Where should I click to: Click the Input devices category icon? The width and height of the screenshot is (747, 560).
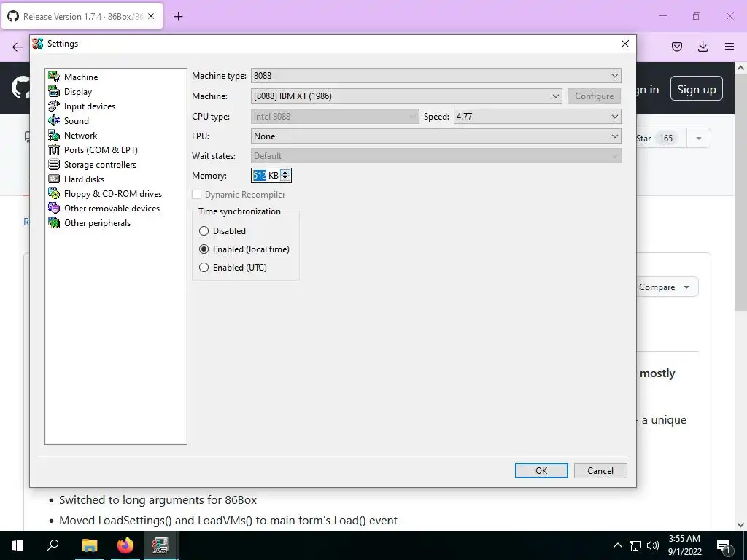tap(54, 106)
